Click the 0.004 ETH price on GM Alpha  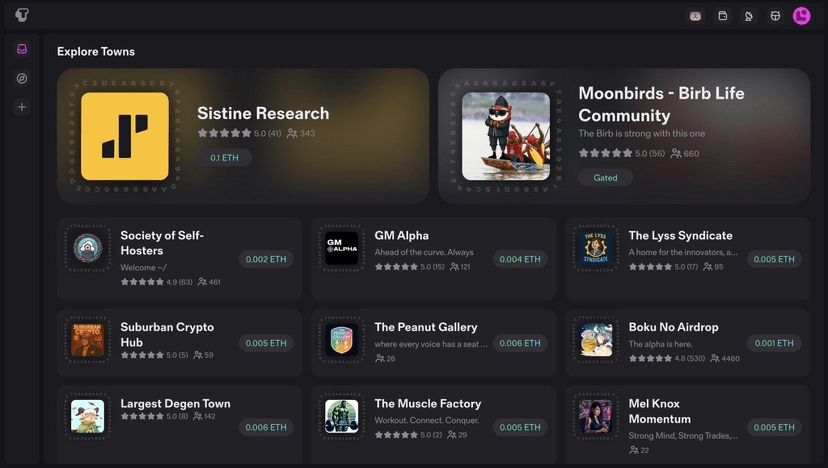click(520, 259)
